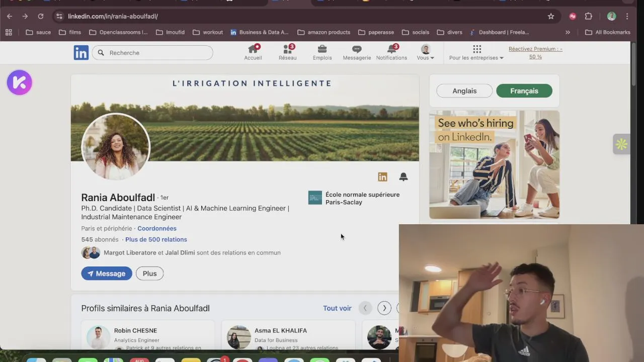Open See who's hiring ad
The image size is (644, 362).
click(x=494, y=164)
